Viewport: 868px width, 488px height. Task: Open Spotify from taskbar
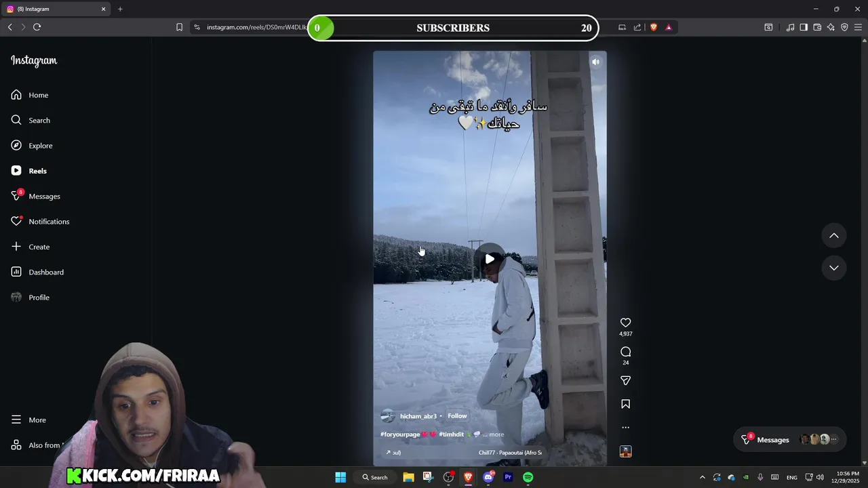pyautogui.click(x=528, y=477)
